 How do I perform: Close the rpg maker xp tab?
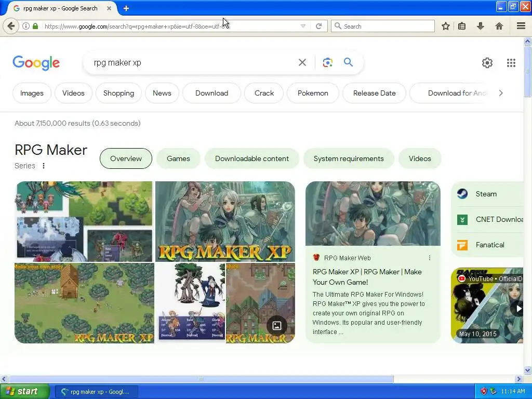pyautogui.click(x=109, y=8)
